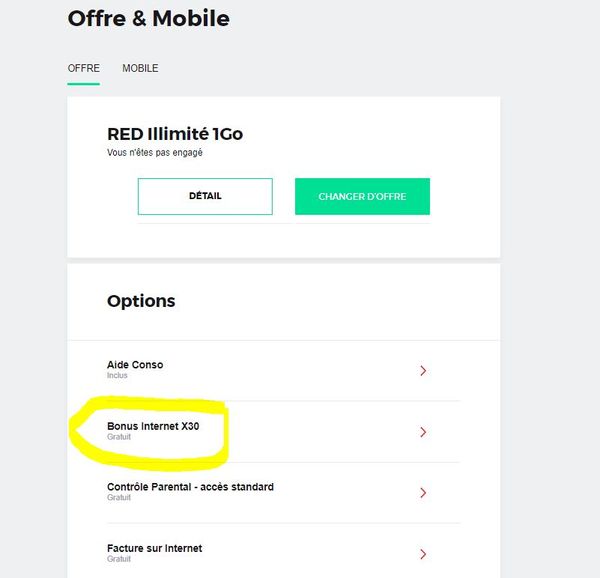The width and height of the screenshot is (600, 578).
Task: Select the Aide Conso option label
Action: coord(135,365)
